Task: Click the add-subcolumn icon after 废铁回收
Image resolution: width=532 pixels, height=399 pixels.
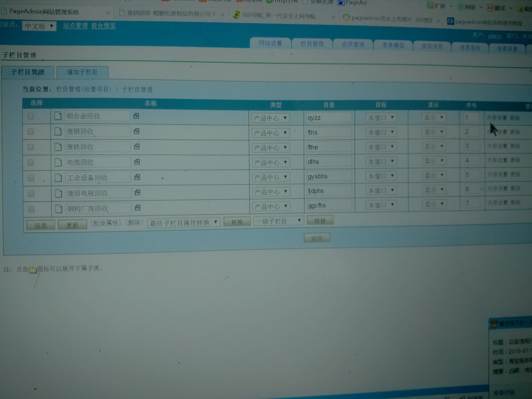Action: click(137, 147)
